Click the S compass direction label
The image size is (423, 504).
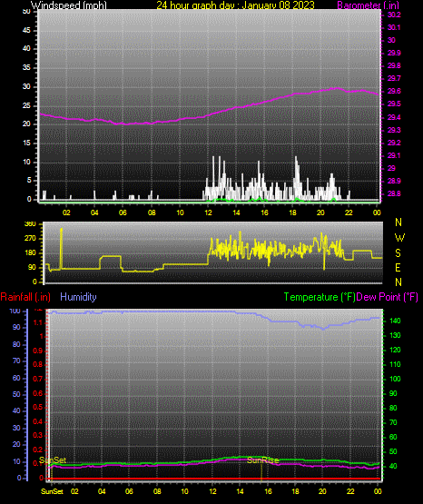398,253
